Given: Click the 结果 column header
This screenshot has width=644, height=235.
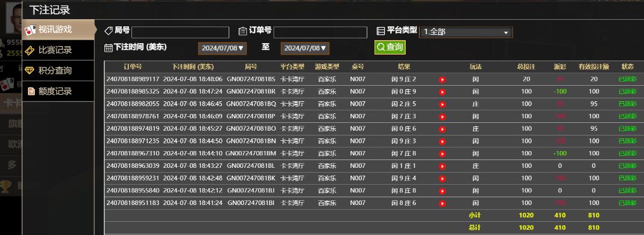Looking at the screenshot, I should (x=404, y=67).
